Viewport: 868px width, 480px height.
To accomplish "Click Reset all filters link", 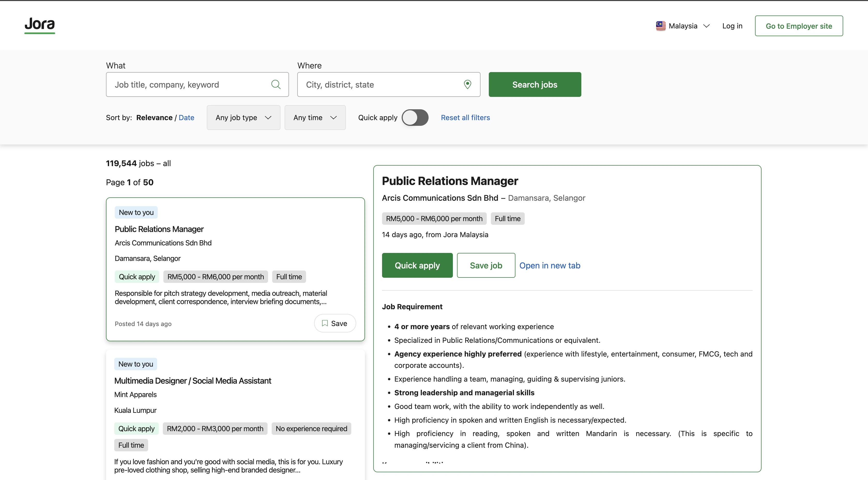I will pos(465,118).
